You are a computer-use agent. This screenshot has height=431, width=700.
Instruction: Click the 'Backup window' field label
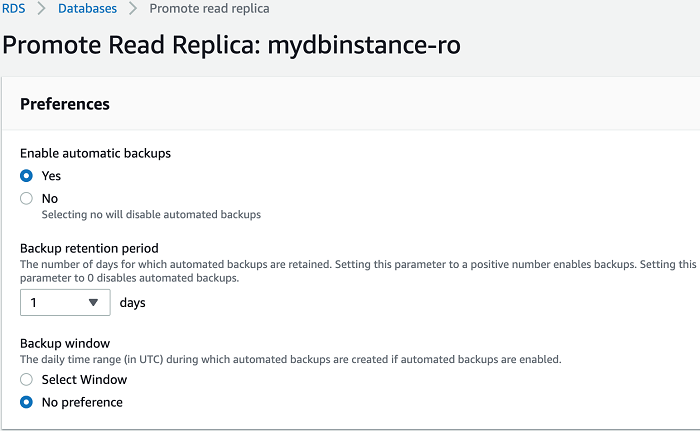pos(65,343)
